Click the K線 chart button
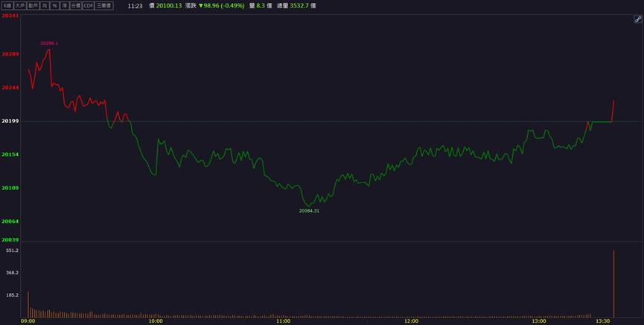The width and height of the screenshot is (644, 325). click(x=7, y=6)
